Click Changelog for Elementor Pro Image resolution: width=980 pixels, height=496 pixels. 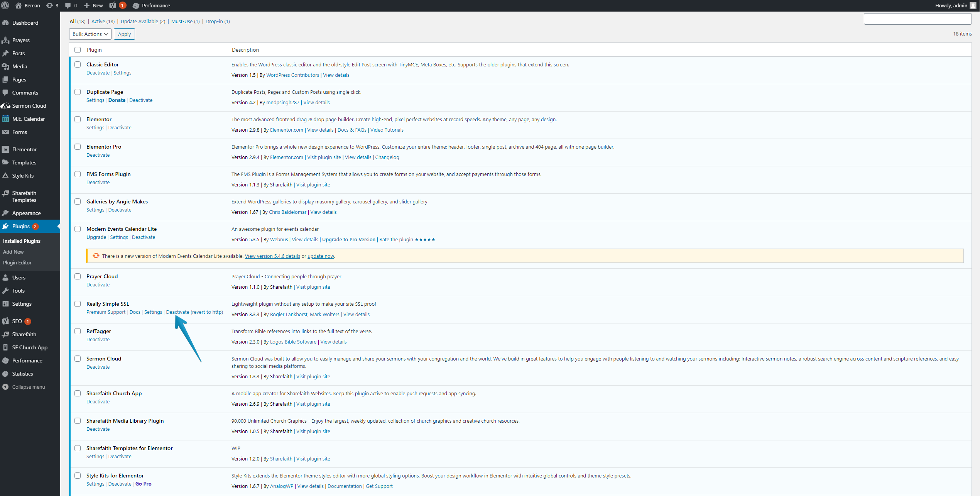tap(387, 157)
